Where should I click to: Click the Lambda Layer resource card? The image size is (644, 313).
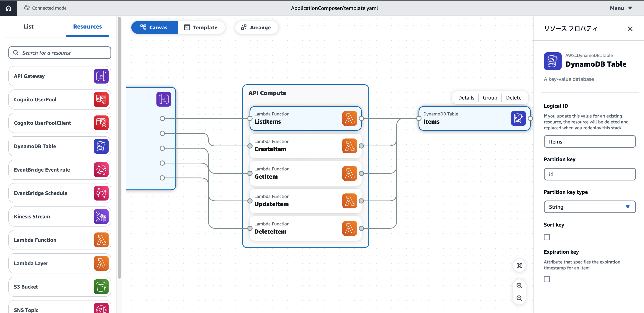(x=60, y=263)
